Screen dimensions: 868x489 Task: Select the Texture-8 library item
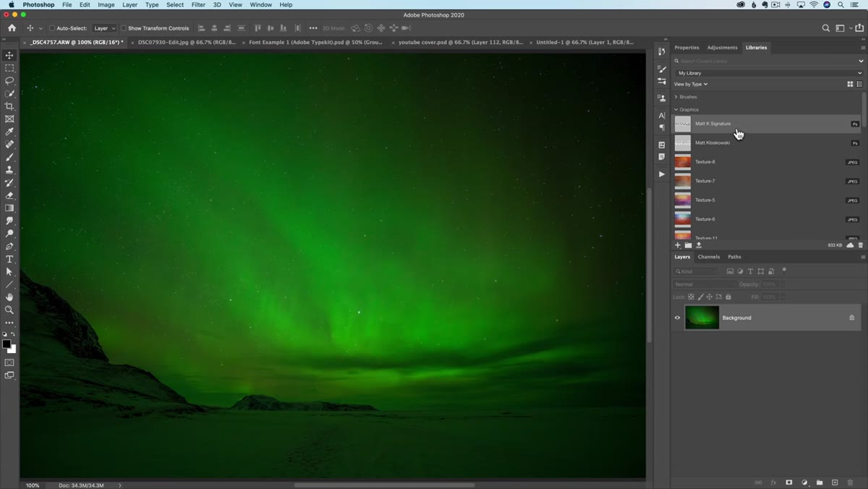coord(768,162)
